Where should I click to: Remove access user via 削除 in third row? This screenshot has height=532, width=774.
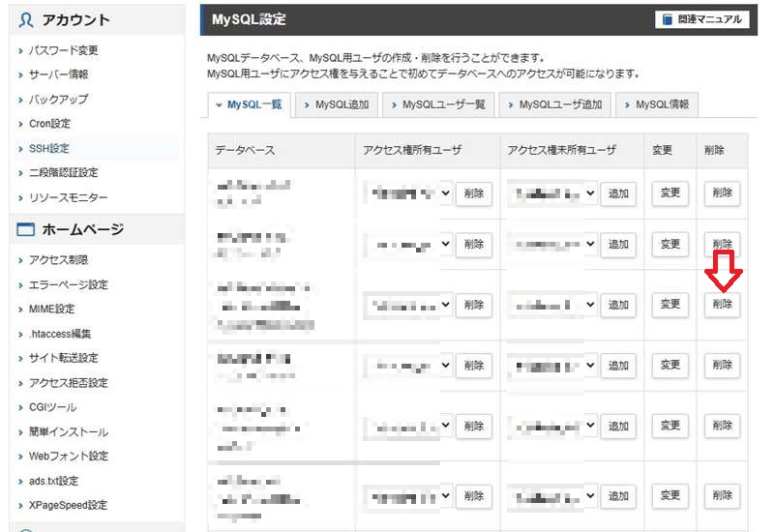click(473, 305)
